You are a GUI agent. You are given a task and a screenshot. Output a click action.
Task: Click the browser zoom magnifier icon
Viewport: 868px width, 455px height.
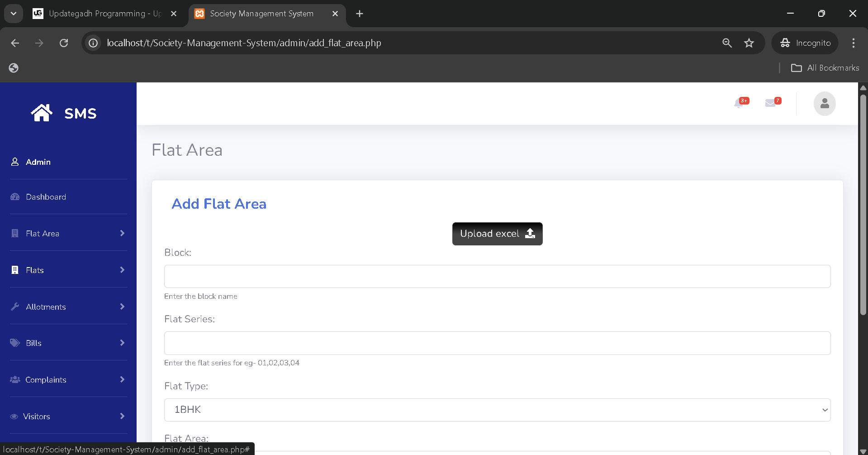727,43
